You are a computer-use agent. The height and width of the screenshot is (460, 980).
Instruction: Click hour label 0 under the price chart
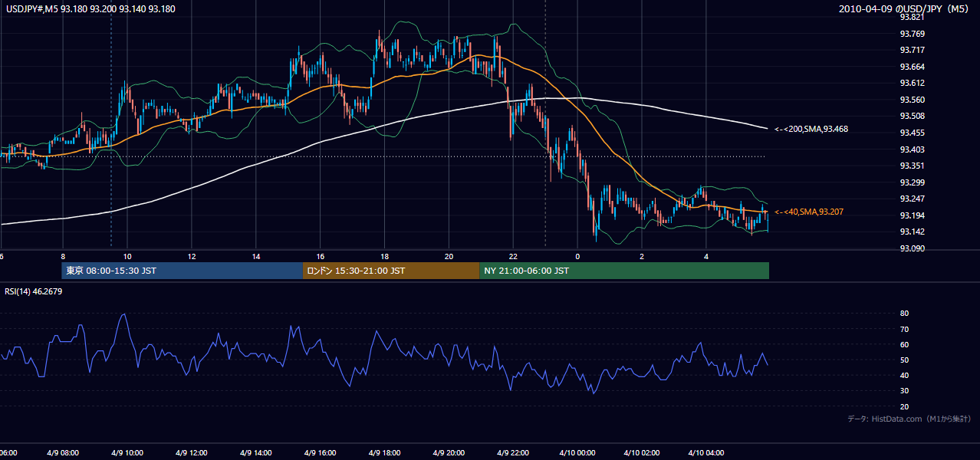pyautogui.click(x=577, y=257)
